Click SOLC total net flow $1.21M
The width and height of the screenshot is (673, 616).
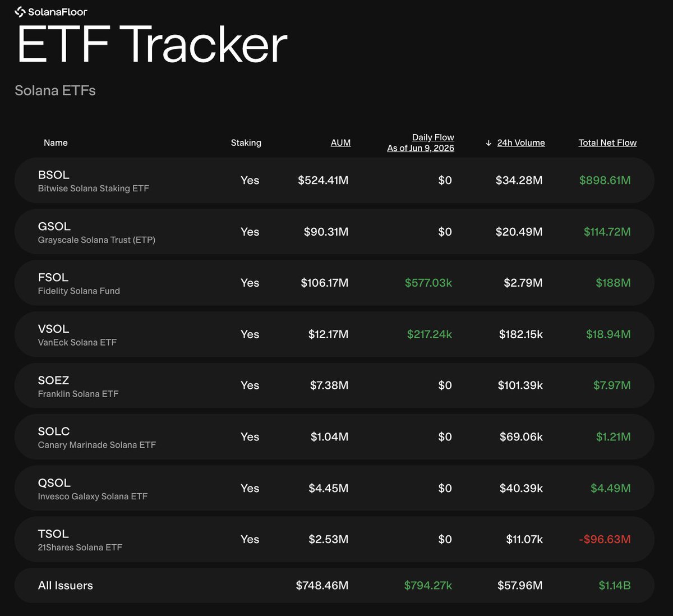point(614,437)
